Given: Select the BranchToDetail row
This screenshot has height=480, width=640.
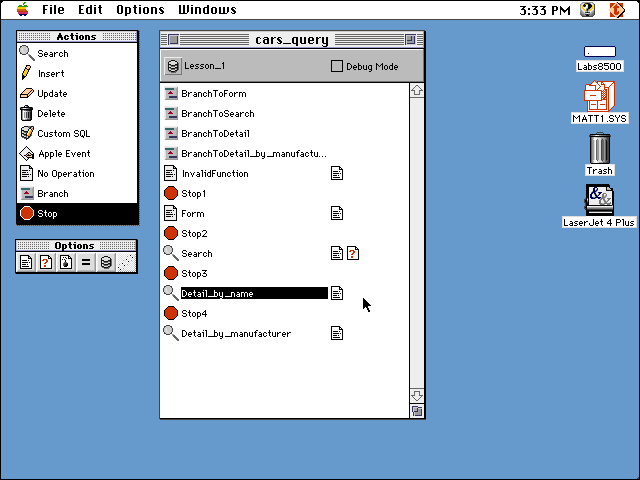Looking at the screenshot, I should tap(215, 133).
